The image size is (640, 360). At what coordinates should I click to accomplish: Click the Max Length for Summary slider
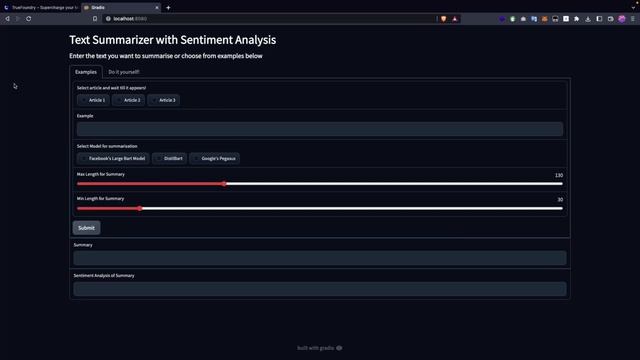320,184
